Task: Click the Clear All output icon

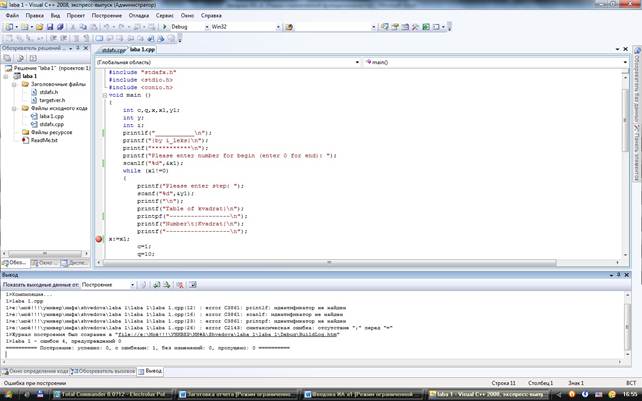Action: (180, 285)
